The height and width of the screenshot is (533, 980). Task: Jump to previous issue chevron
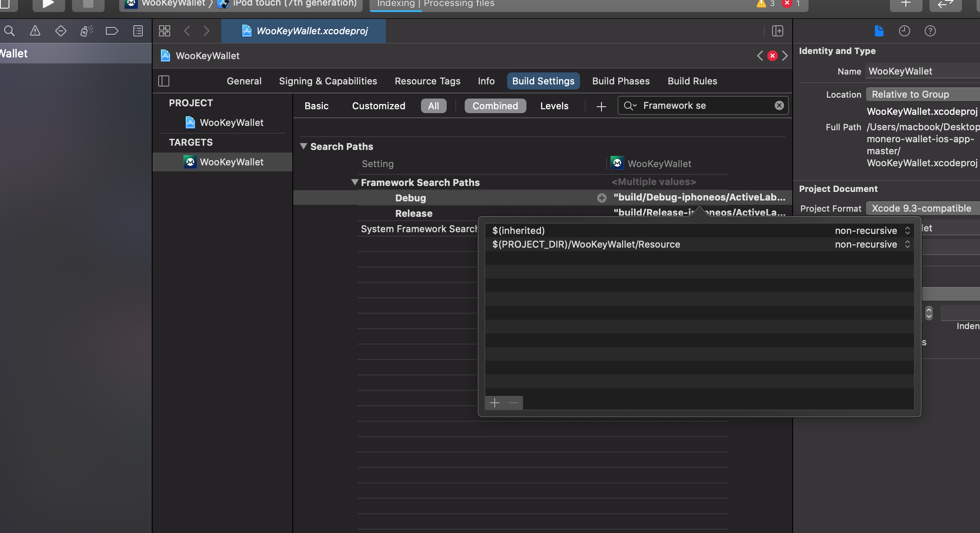click(760, 56)
